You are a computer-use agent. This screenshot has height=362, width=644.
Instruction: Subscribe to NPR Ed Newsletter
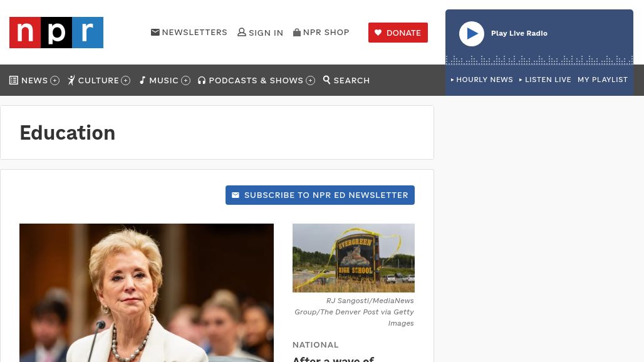[x=320, y=195]
